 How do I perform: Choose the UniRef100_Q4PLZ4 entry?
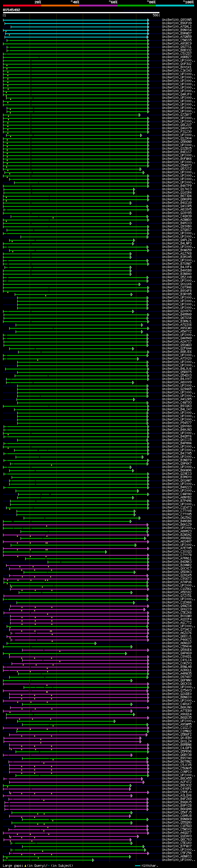(x=177, y=240)
